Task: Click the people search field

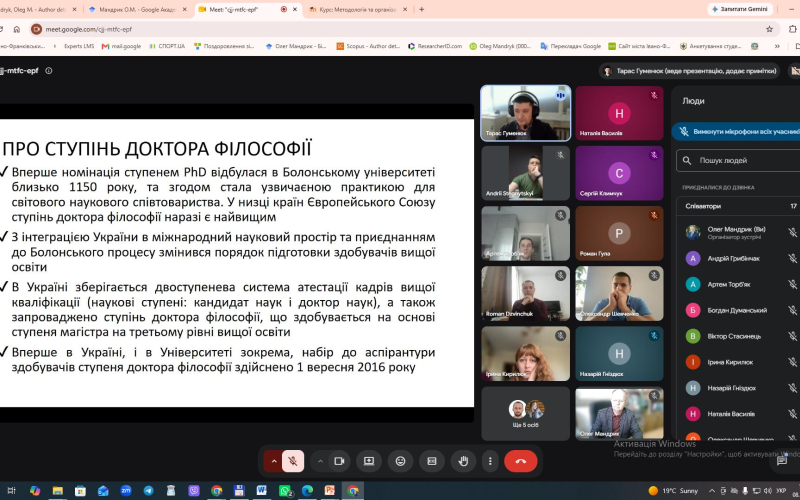Action: point(740,160)
